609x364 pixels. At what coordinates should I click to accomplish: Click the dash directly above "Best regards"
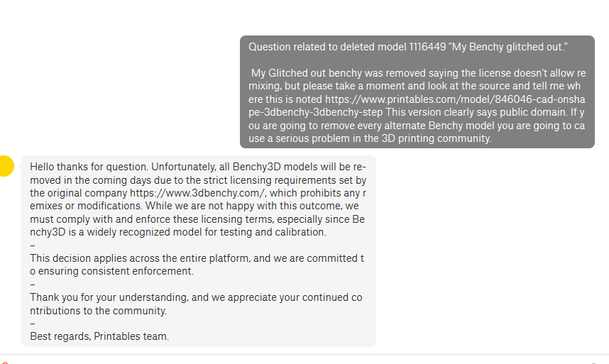[x=32, y=324]
